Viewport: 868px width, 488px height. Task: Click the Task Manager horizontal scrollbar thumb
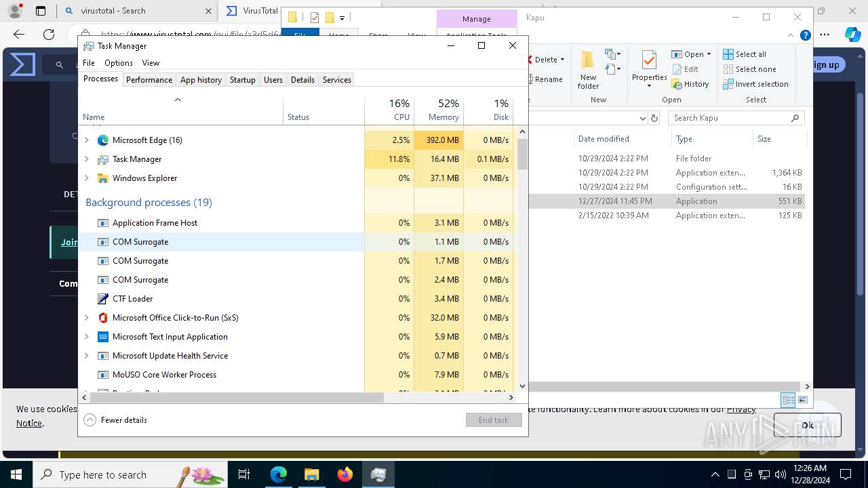[236, 398]
